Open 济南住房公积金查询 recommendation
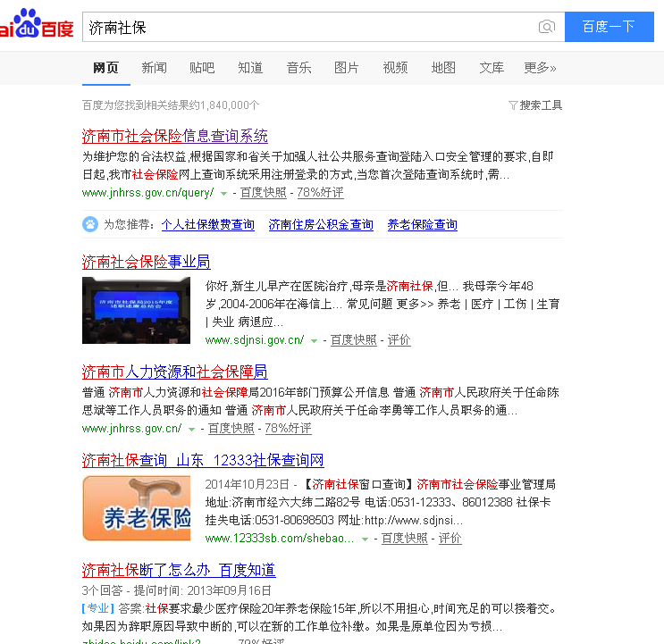 [x=321, y=224]
